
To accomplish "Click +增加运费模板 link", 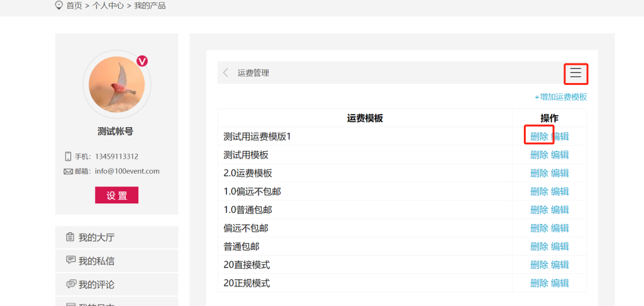I will click(x=560, y=97).
